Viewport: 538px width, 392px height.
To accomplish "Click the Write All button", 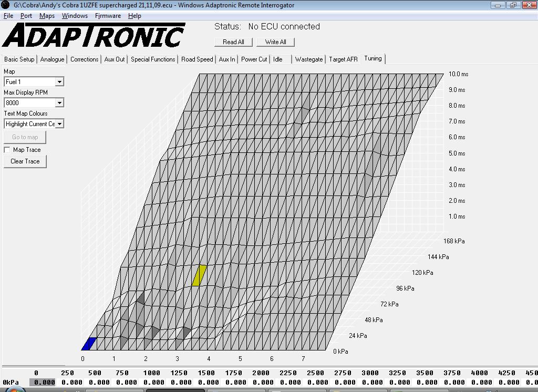I will [x=275, y=42].
